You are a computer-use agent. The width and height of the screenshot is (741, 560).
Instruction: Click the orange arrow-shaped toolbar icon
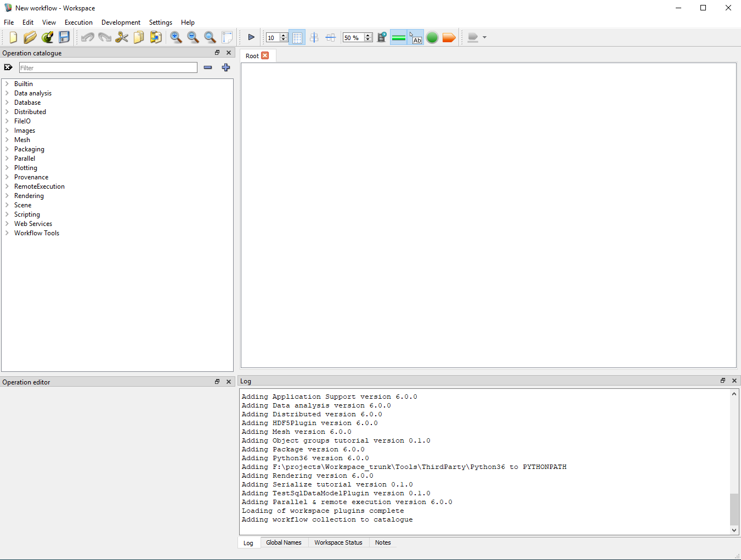coord(449,37)
